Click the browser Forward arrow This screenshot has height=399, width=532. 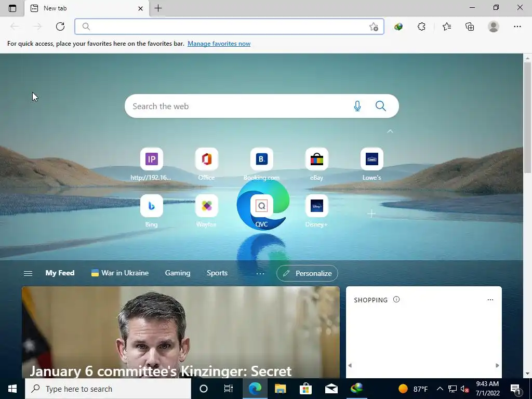[x=37, y=26]
